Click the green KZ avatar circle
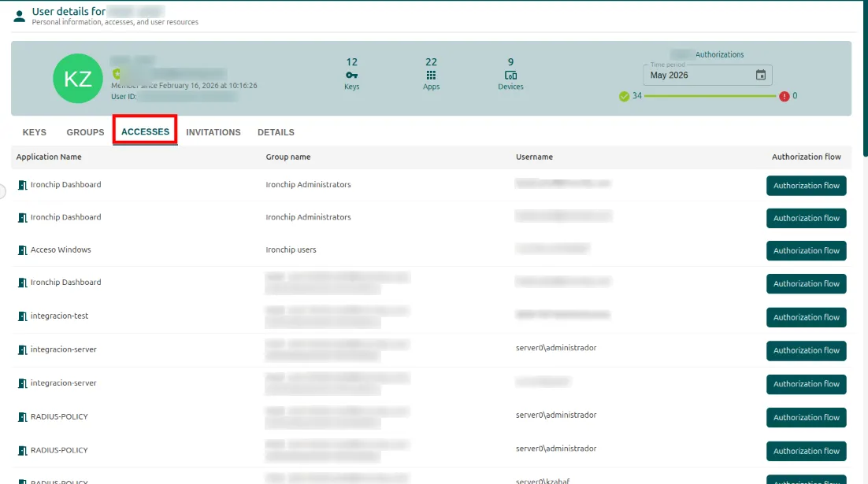 click(x=78, y=78)
